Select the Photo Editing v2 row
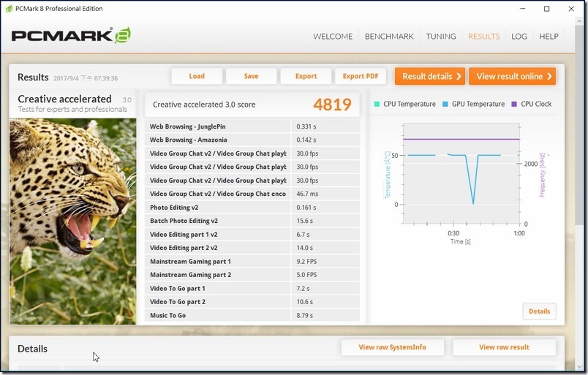Image resolution: width=588 pixels, height=375 pixels. (x=252, y=208)
